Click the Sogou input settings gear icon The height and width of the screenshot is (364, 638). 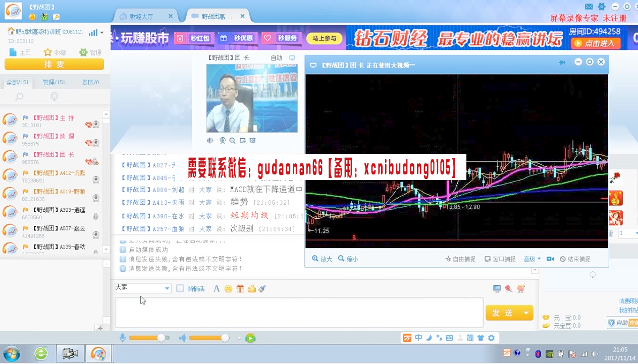[491, 338]
